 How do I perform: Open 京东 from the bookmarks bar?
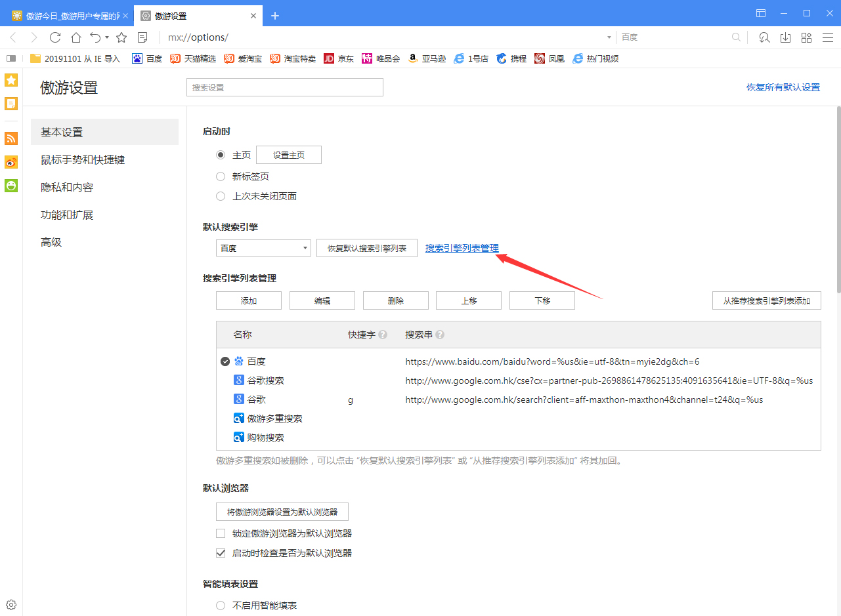point(338,58)
